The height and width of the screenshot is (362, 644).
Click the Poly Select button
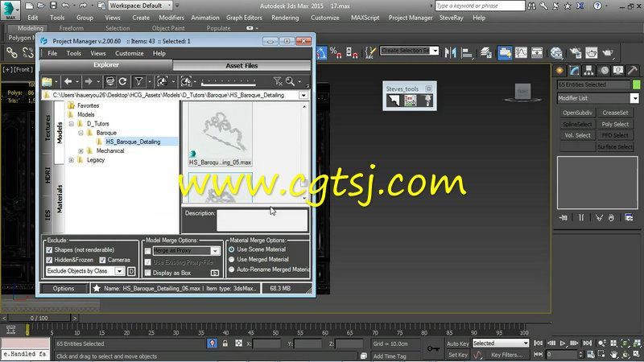click(615, 124)
